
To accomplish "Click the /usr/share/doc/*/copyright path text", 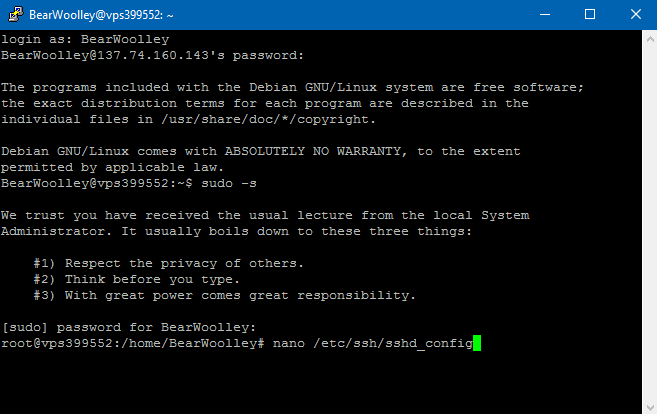I will tap(251, 119).
